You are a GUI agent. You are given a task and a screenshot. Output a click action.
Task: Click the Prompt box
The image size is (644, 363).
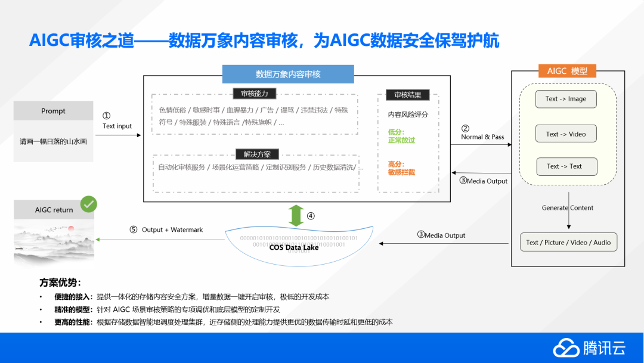click(x=52, y=111)
